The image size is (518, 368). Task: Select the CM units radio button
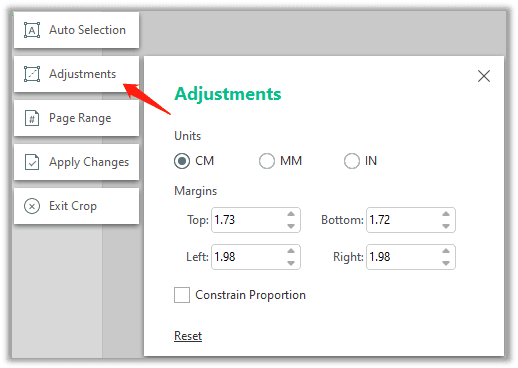(x=182, y=161)
